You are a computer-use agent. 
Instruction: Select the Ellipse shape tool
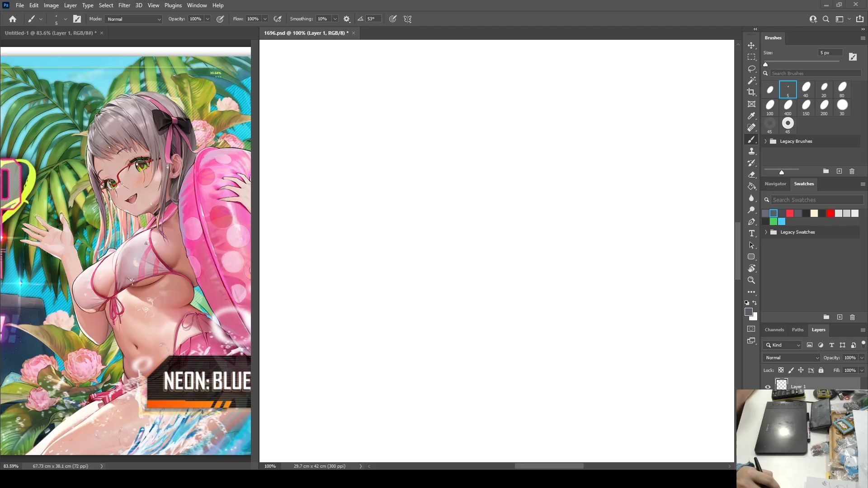pos(751,257)
